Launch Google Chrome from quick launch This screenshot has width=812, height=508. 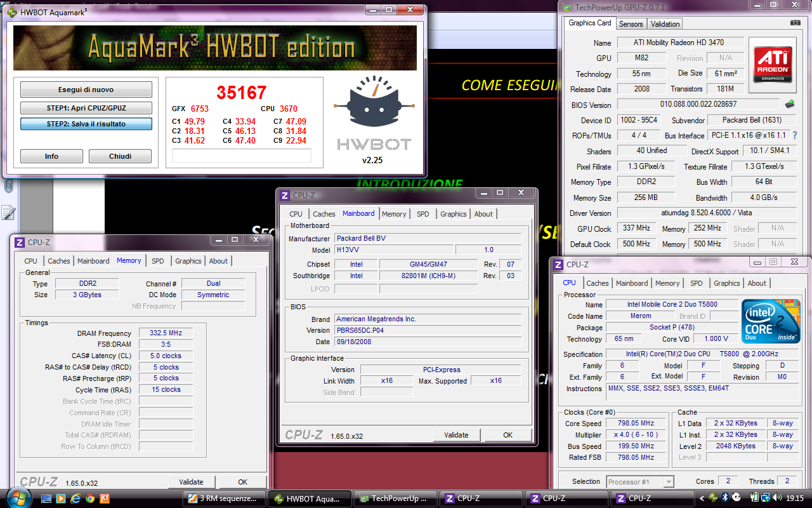(x=91, y=498)
